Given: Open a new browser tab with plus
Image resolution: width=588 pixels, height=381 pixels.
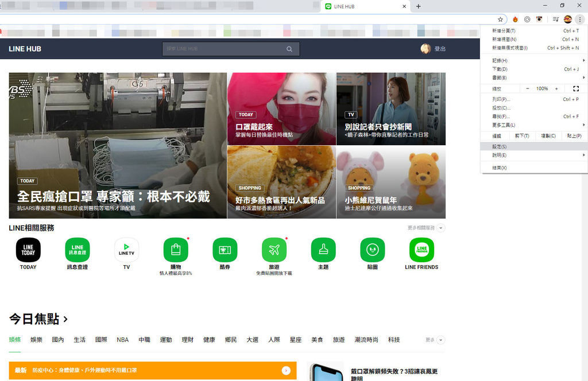Looking at the screenshot, I should [419, 6].
